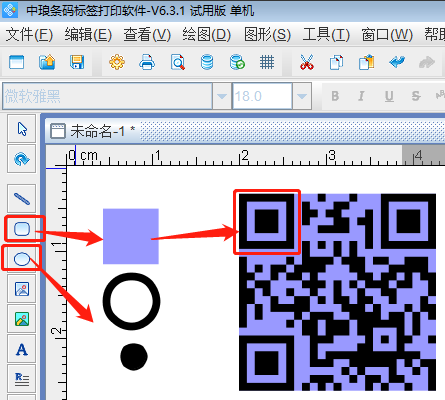Click the green landscape picture tool
This screenshot has height=400, width=445.
[x=22, y=319]
